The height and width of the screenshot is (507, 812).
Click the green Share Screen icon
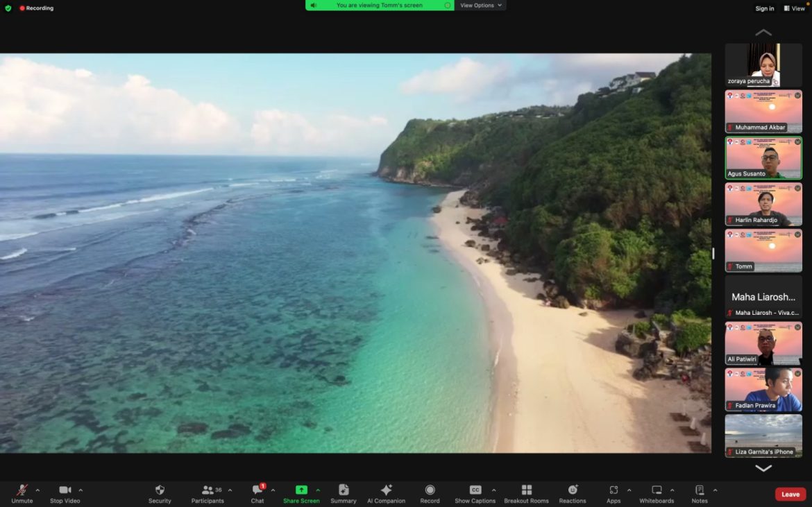(301, 490)
